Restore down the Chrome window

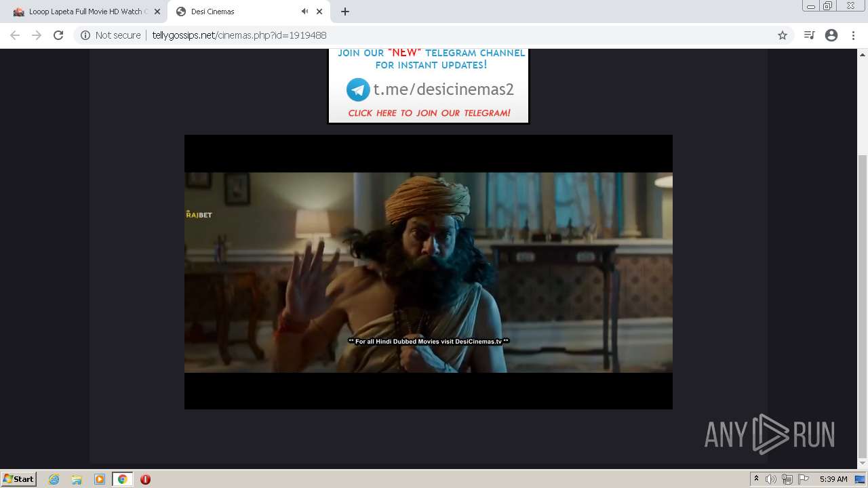pos(828,6)
